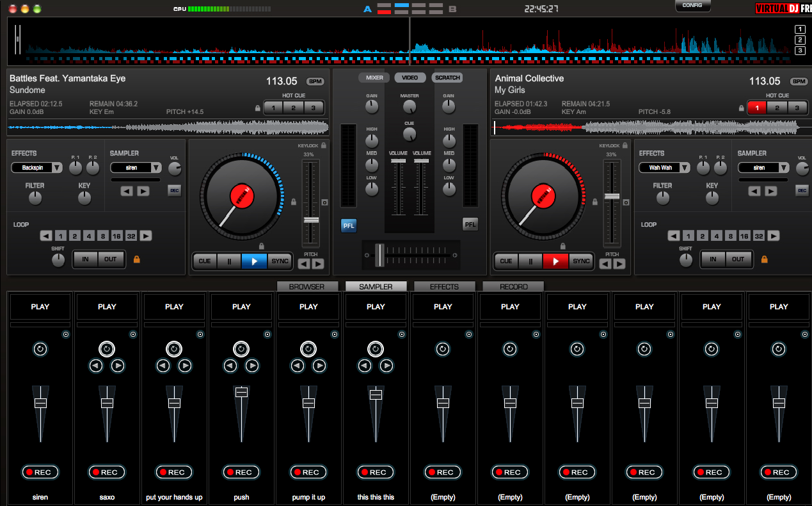Viewport: 812px width, 506px height.
Task: Click the waveform zoom level 3 button
Action: [800, 51]
